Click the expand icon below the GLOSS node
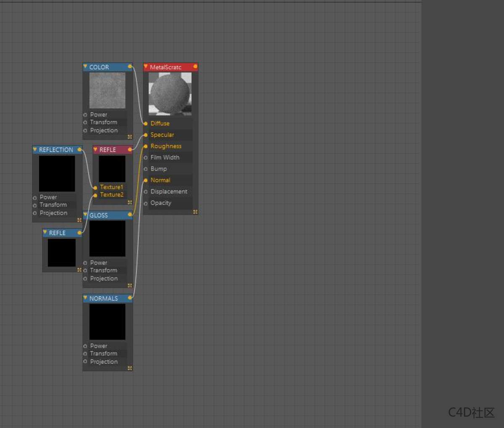This screenshot has width=504, height=428. coord(130,285)
